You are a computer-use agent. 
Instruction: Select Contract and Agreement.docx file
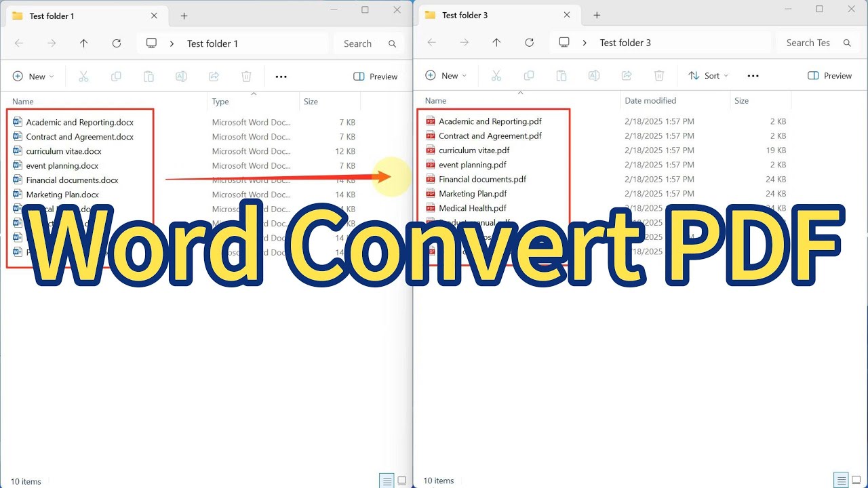tap(79, 137)
